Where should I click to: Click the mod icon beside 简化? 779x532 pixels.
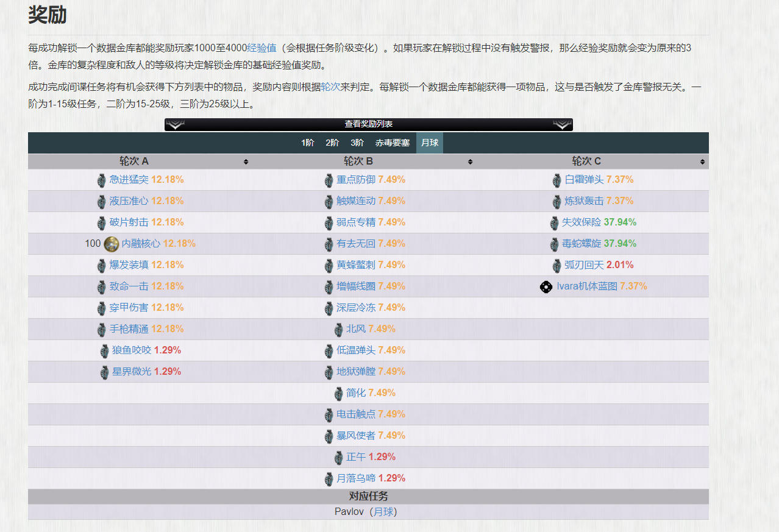pyautogui.click(x=339, y=393)
